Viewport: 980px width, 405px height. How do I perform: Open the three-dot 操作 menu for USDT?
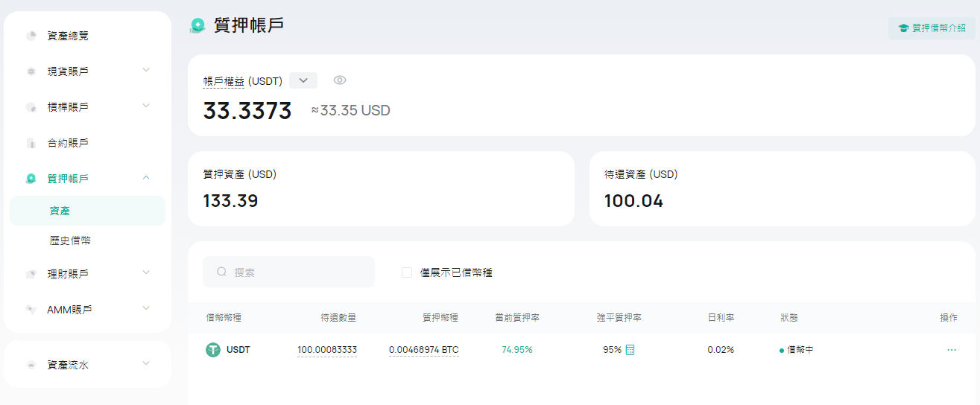(x=952, y=350)
